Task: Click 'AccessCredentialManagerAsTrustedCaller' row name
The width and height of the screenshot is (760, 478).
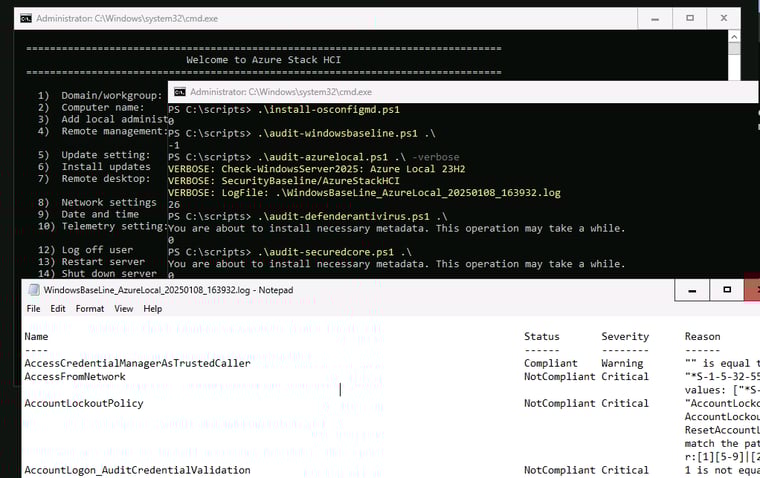Action: (138, 364)
